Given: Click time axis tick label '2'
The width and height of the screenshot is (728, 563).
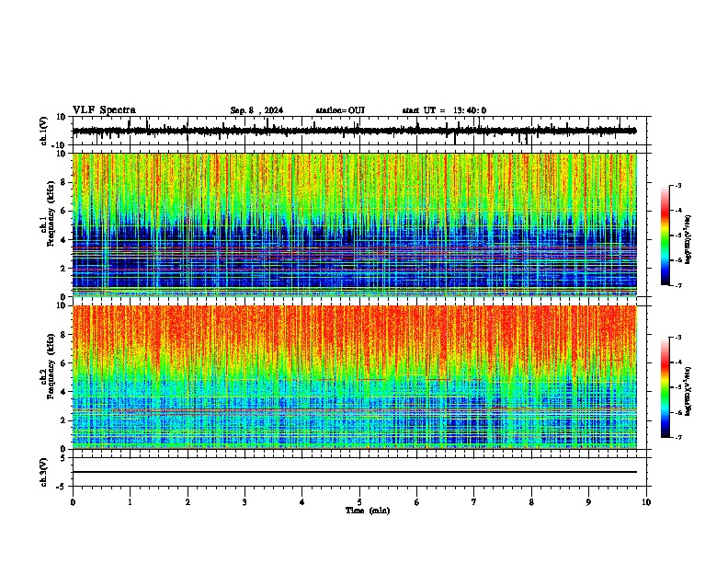Looking at the screenshot, I should pos(188,502).
